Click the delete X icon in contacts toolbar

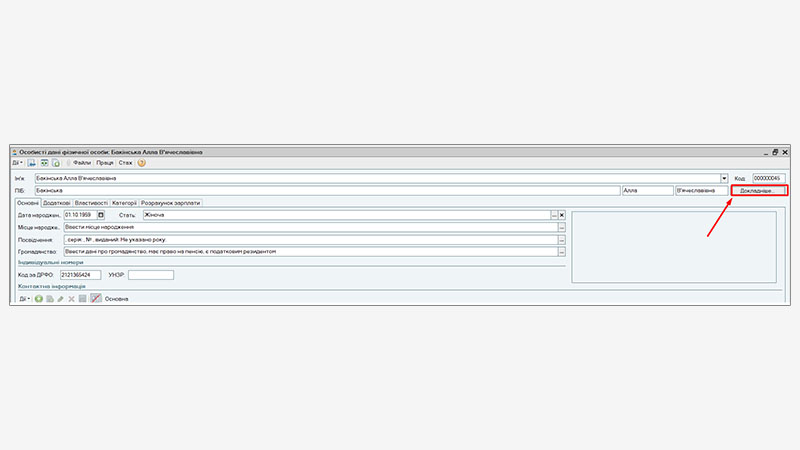click(x=71, y=299)
